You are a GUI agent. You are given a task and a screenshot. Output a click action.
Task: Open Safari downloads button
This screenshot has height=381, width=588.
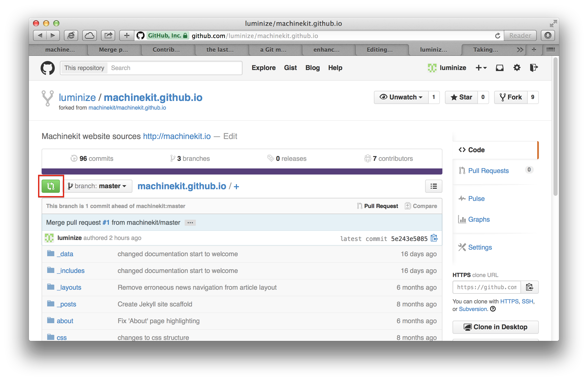(548, 36)
